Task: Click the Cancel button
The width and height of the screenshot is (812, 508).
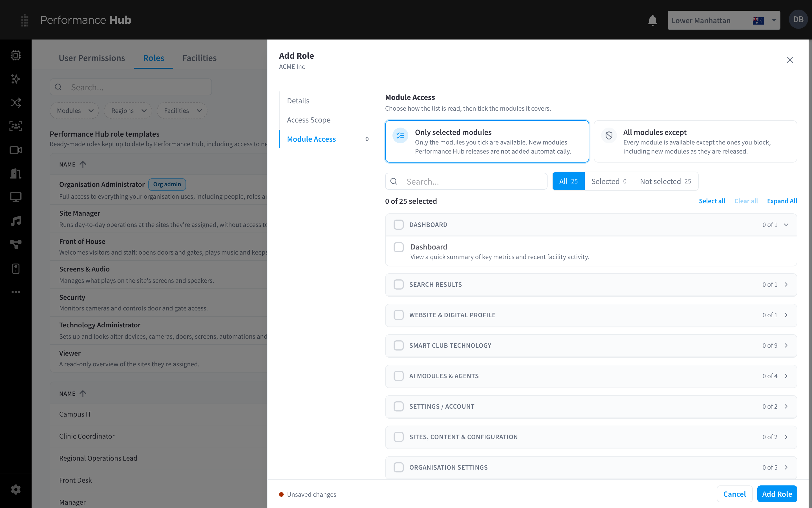Action: coord(734,494)
